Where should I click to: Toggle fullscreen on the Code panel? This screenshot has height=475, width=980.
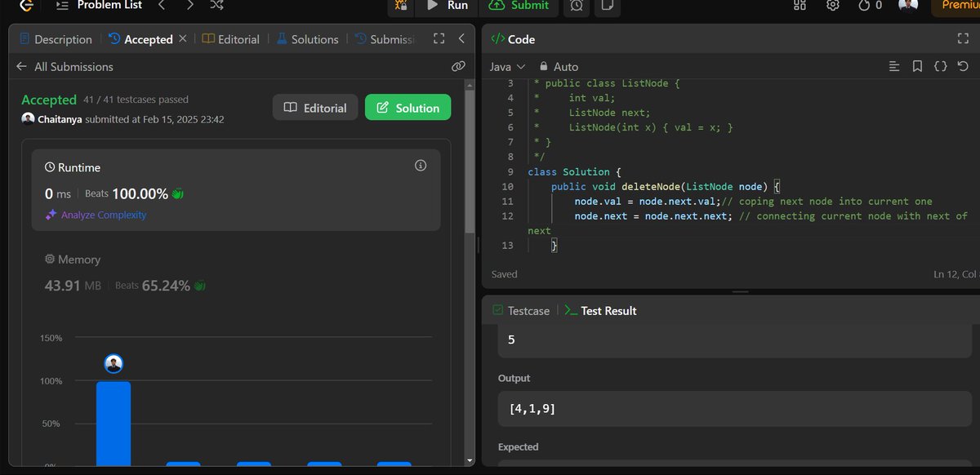(964, 38)
